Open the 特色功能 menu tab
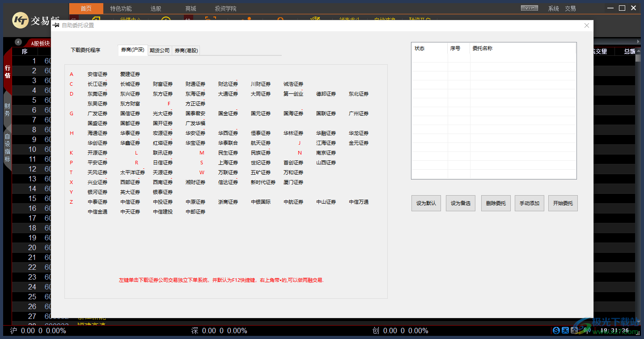The image size is (644, 339). coord(121,8)
